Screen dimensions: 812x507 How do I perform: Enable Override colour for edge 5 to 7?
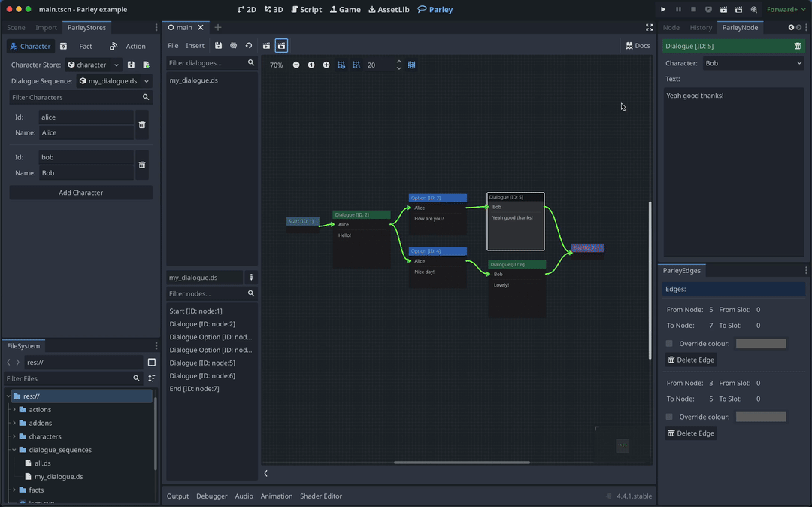click(669, 344)
